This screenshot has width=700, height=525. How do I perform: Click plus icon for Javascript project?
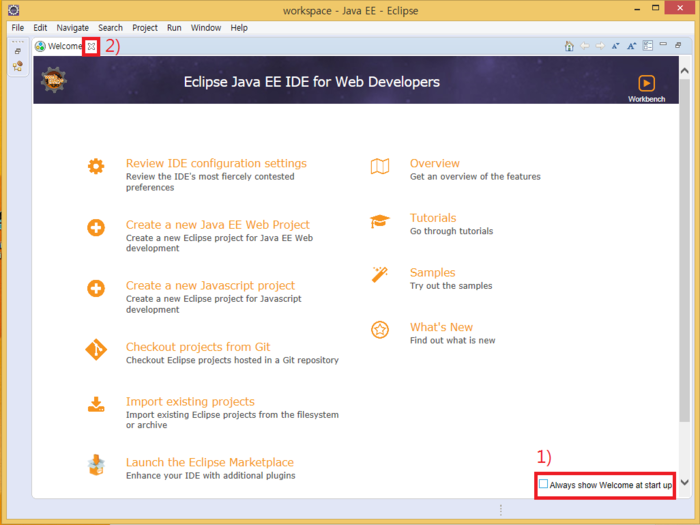(96, 288)
